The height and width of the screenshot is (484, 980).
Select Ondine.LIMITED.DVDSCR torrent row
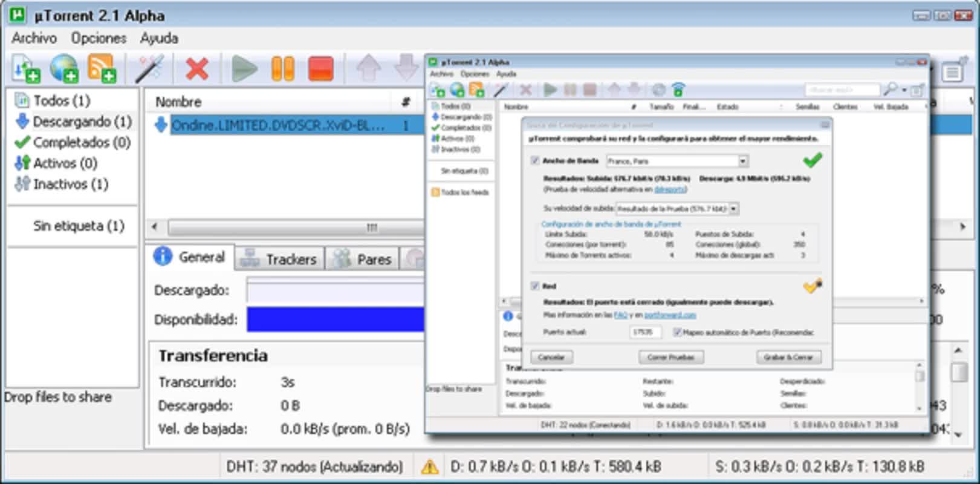[x=287, y=125]
